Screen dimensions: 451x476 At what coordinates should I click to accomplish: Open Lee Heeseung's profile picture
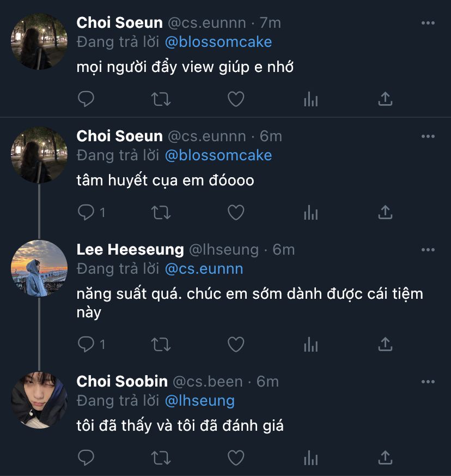click(x=39, y=268)
